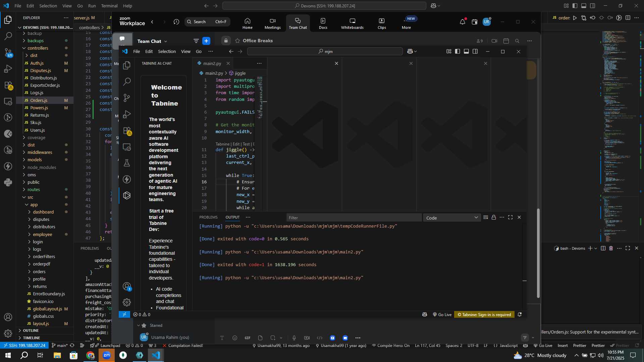Open Source Control view with 571 badge
This screenshot has width=644, height=362.
[x=8, y=52]
